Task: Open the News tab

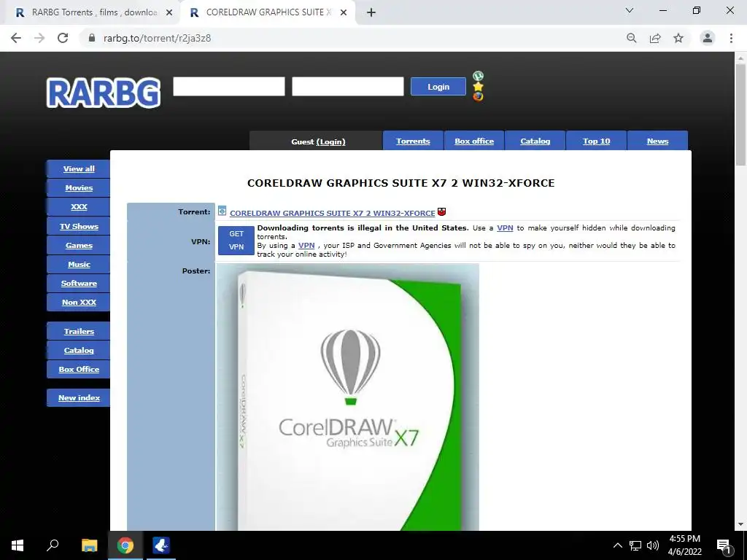Action: pyautogui.click(x=657, y=141)
